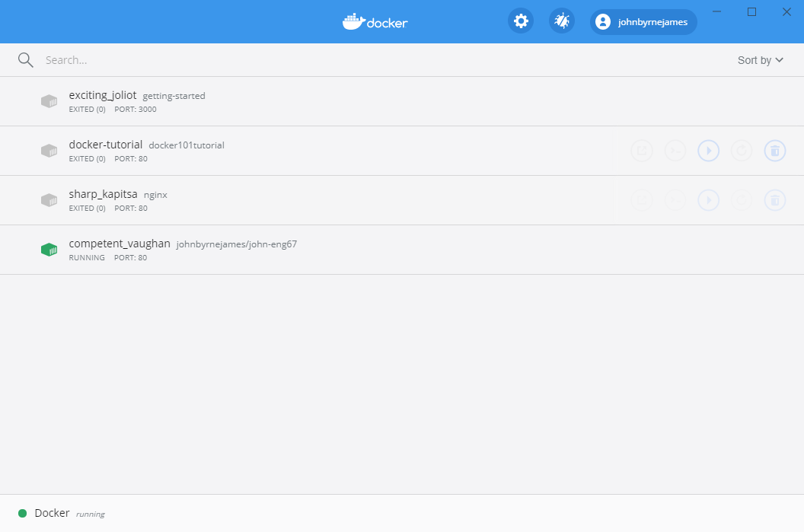Image resolution: width=804 pixels, height=532 pixels.
Task: Restart the docker-tutorial container
Action: 742,151
